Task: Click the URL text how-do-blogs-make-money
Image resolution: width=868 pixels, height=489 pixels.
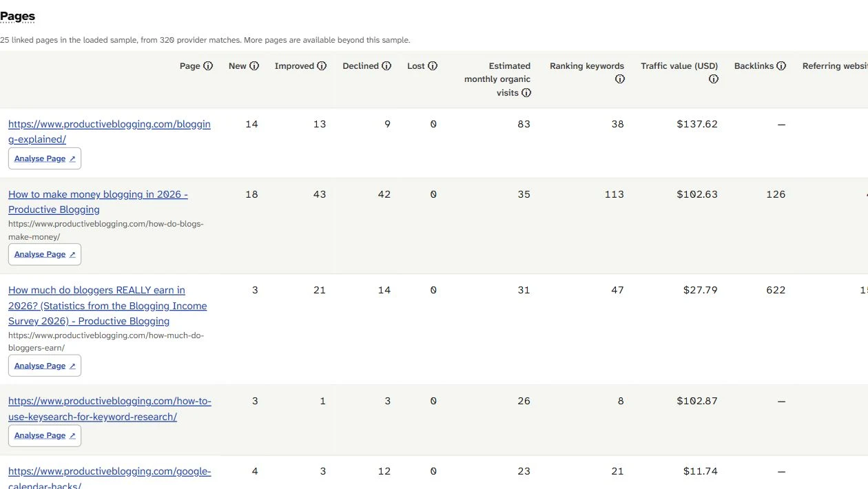Action: click(x=106, y=230)
